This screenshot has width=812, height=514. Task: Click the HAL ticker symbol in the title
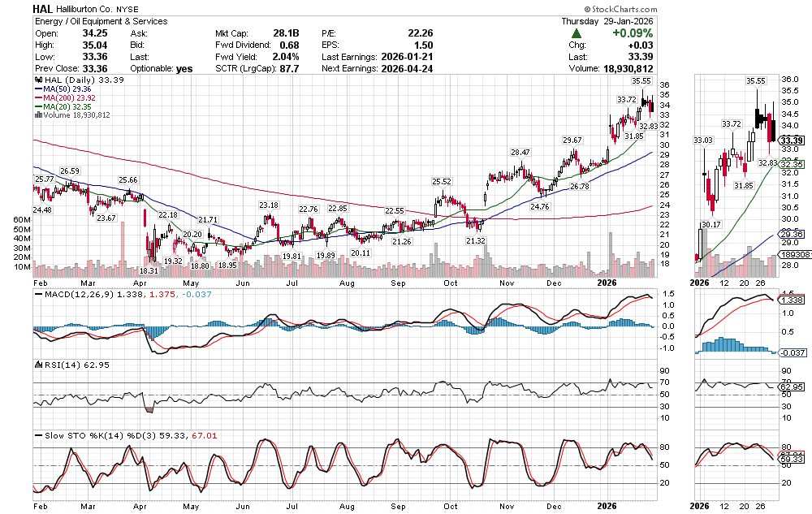coord(45,9)
